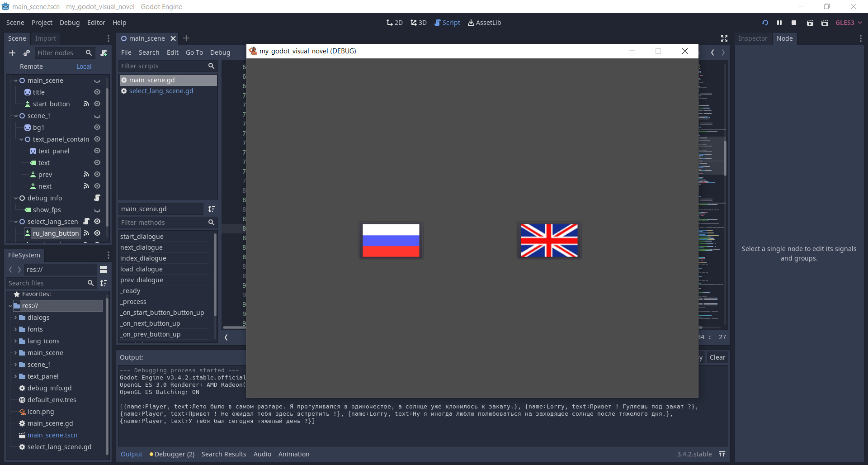868x465 pixels.
Task: Open the Project menu
Action: pos(42,23)
